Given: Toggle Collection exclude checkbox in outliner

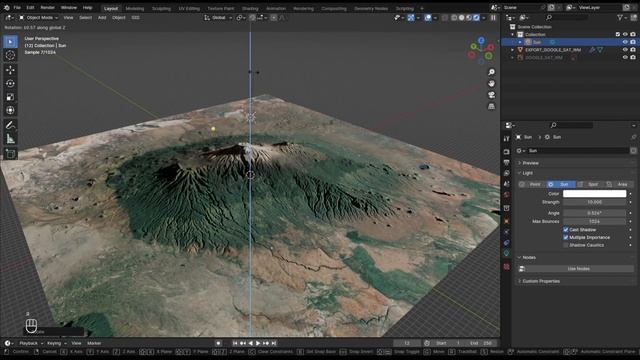Looking at the screenshot, I should tap(618, 34).
